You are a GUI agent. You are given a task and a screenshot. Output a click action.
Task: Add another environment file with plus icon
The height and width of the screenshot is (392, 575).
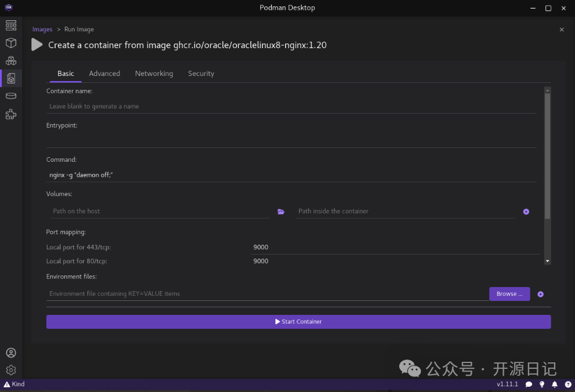[x=540, y=294]
